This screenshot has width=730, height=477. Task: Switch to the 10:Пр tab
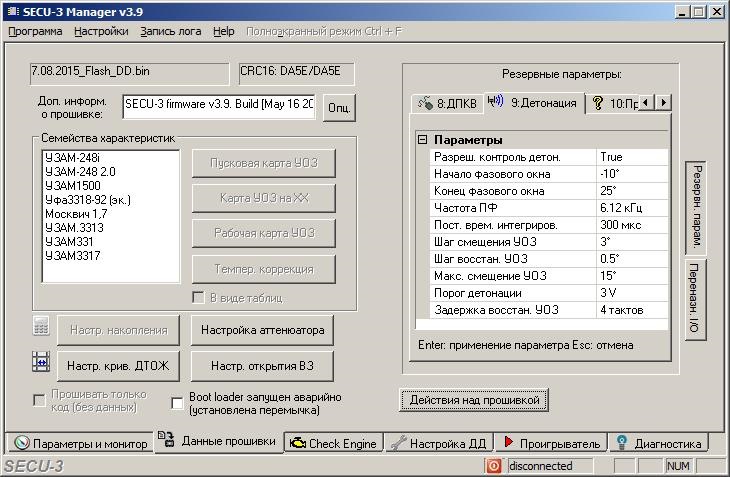[612, 103]
